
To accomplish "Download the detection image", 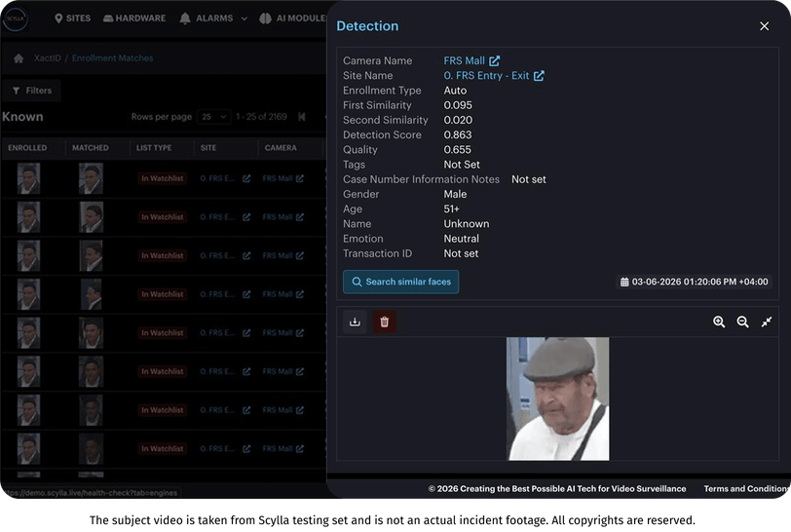I will [x=355, y=322].
